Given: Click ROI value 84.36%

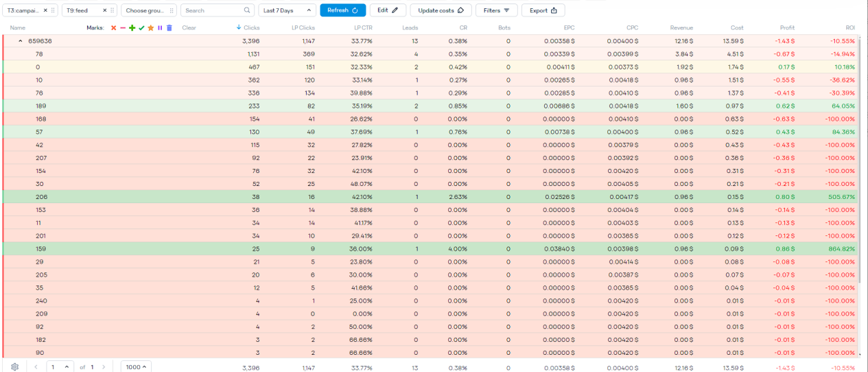Looking at the screenshot, I should (843, 132).
